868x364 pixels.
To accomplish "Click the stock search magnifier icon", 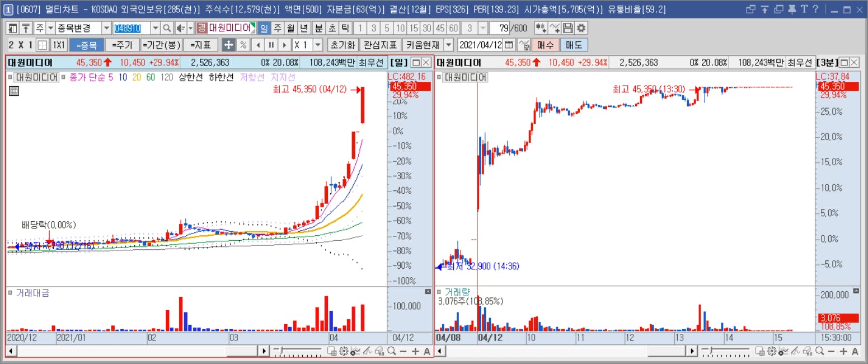I will [x=167, y=28].
